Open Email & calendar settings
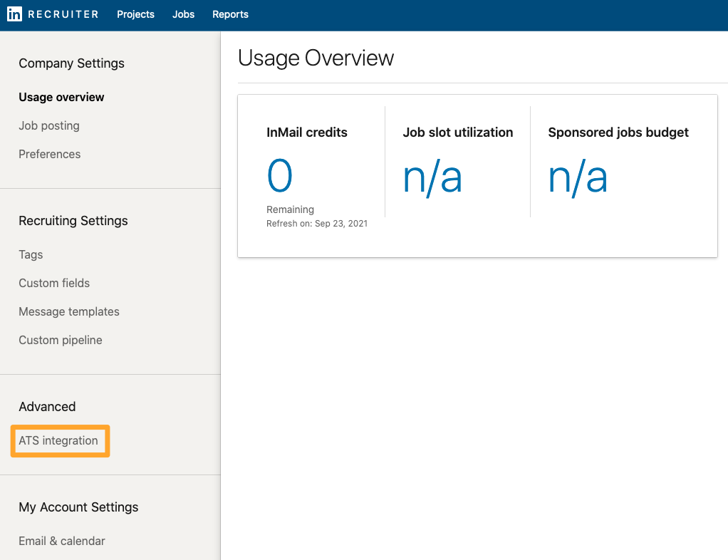 [62, 541]
